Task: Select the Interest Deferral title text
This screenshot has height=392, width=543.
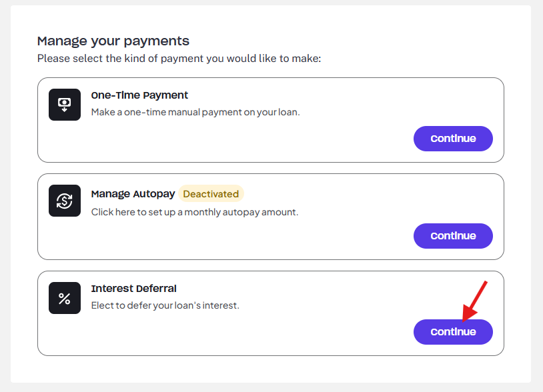Action: pos(133,288)
